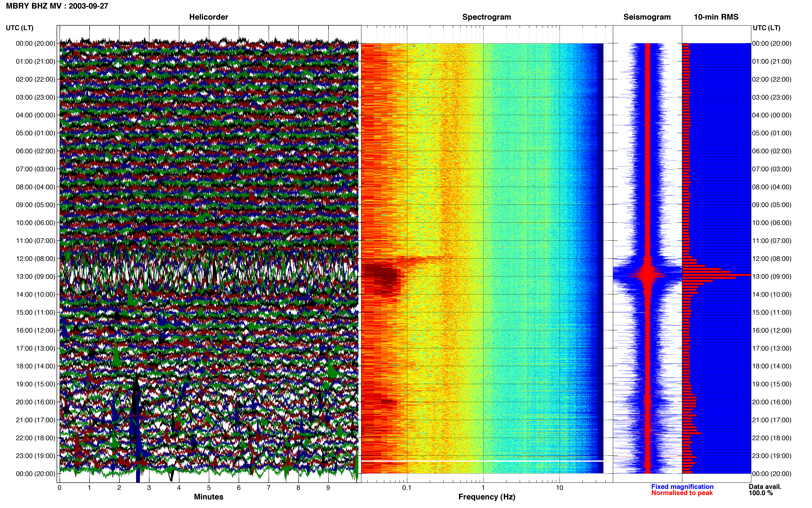Click the helicorder x-axis tick label '9'
812x508 pixels.
click(x=328, y=488)
